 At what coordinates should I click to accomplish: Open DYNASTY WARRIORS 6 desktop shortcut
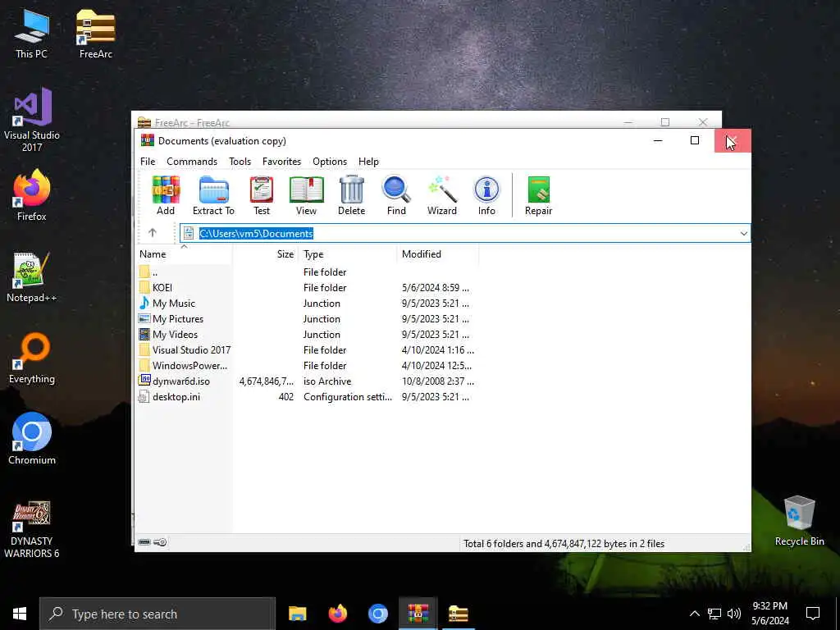(32, 529)
